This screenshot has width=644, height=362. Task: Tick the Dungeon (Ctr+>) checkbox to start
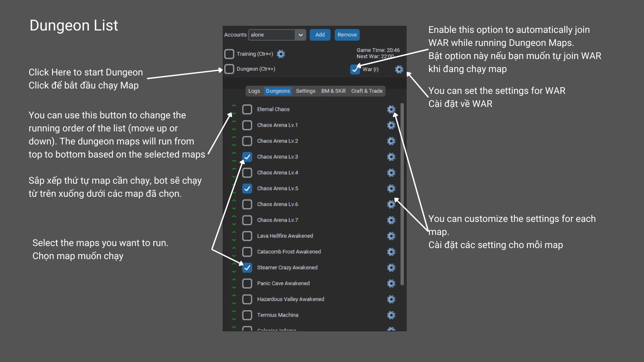[229, 69]
